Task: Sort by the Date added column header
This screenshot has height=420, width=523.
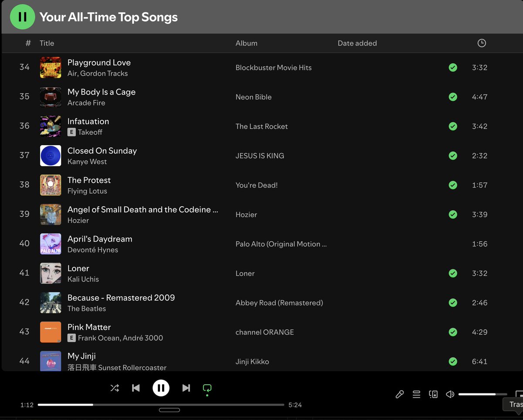Action: click(x=357, y=43)
